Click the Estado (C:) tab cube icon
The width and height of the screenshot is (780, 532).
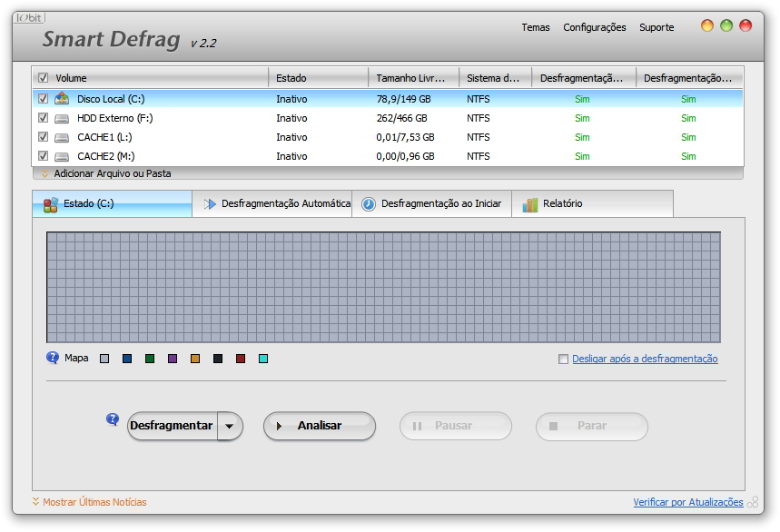pos(50,204)
